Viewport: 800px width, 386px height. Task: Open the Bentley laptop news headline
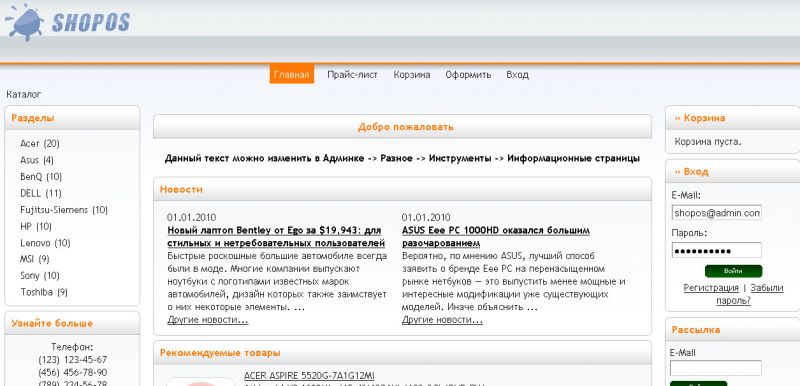click(x=276, y=236)
